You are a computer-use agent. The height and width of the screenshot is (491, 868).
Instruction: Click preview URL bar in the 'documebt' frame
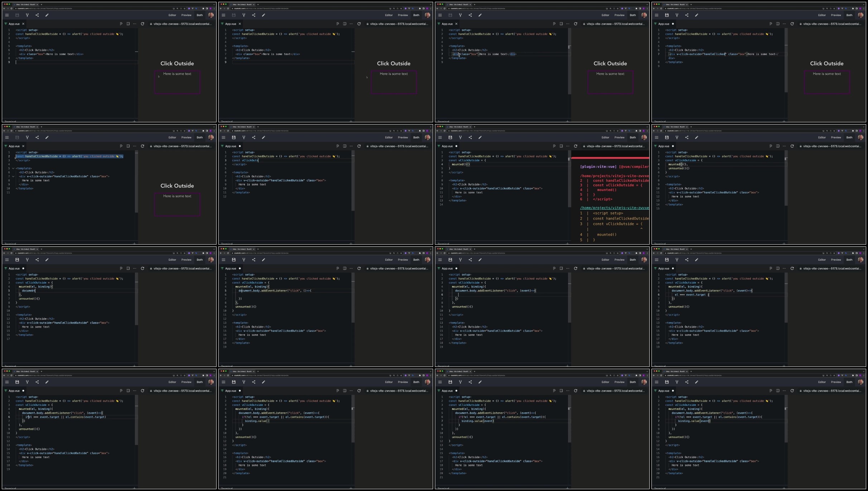pos(182,268)
